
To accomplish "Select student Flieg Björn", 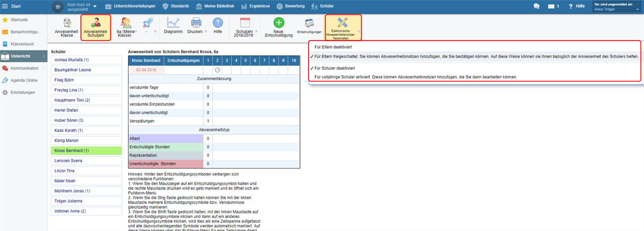I will click(x=86, y=80).
